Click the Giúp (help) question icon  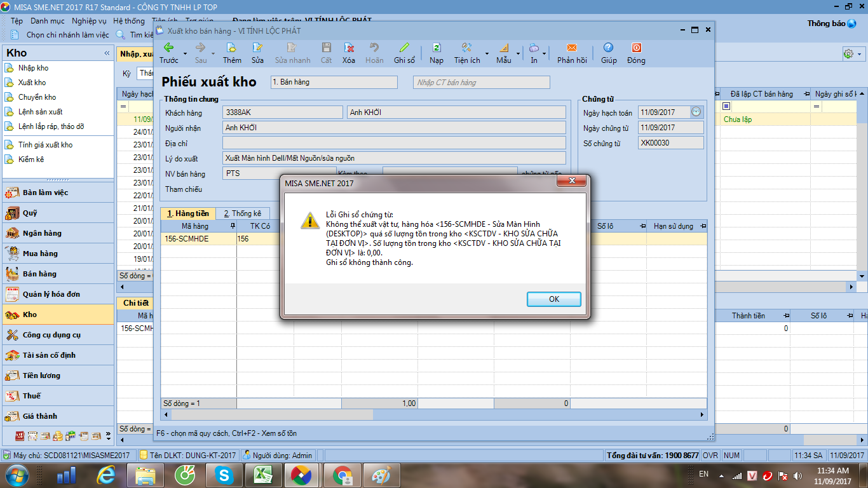tap(609, 48)
